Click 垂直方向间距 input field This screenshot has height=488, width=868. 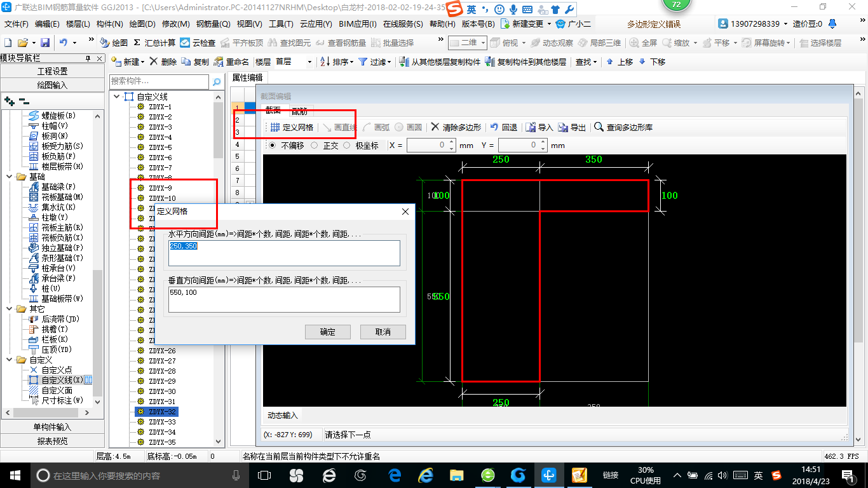(x=285, y=299)
